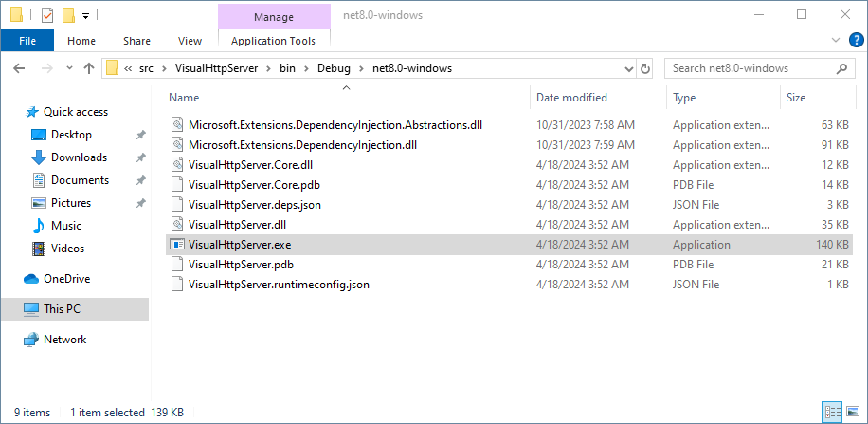Sort by the Type column header

(684, 98)
